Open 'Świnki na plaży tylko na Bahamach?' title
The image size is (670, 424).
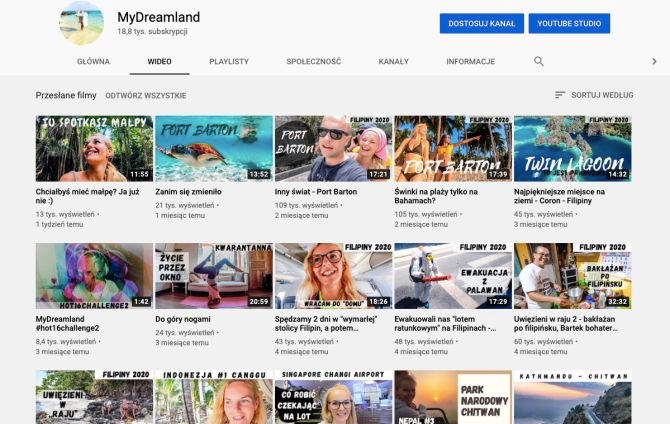pos(436,196)
